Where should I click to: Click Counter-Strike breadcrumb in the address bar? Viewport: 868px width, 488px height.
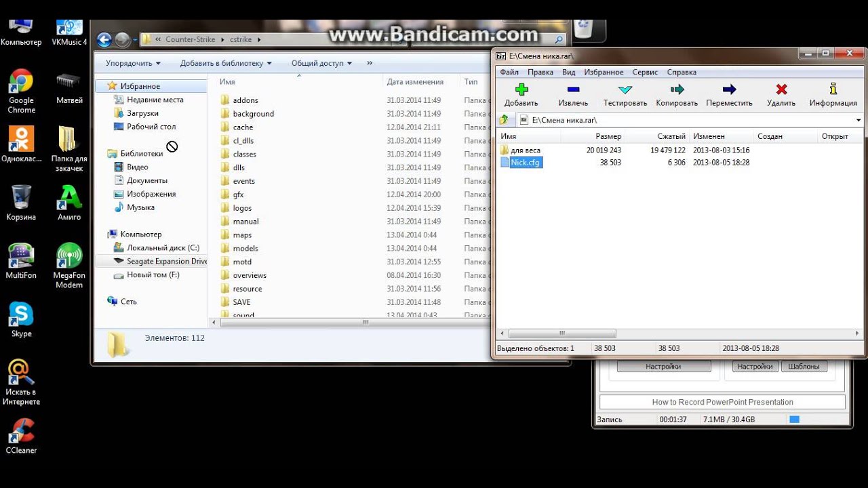[x=191, y=39]
